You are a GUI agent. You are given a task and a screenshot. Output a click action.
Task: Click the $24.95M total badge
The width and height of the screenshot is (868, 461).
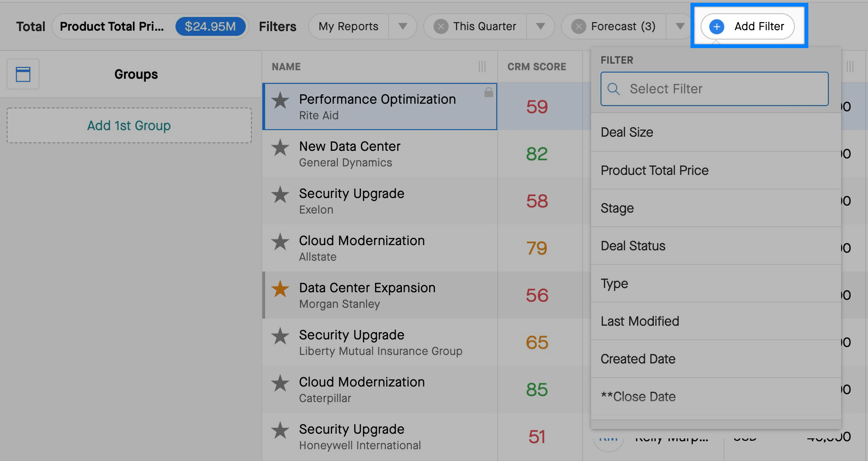coord(210,26)
